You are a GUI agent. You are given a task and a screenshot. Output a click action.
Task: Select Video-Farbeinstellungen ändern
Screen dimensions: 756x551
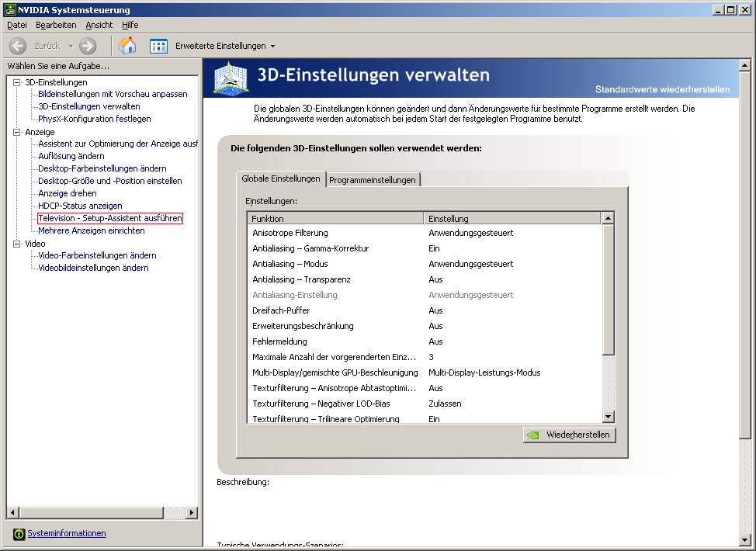(x=97, y=255)
